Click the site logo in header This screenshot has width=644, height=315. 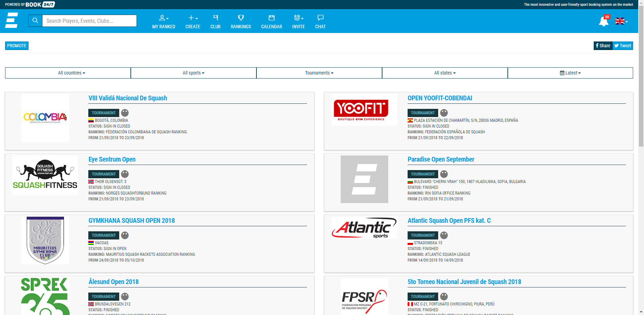coord(12,20)
